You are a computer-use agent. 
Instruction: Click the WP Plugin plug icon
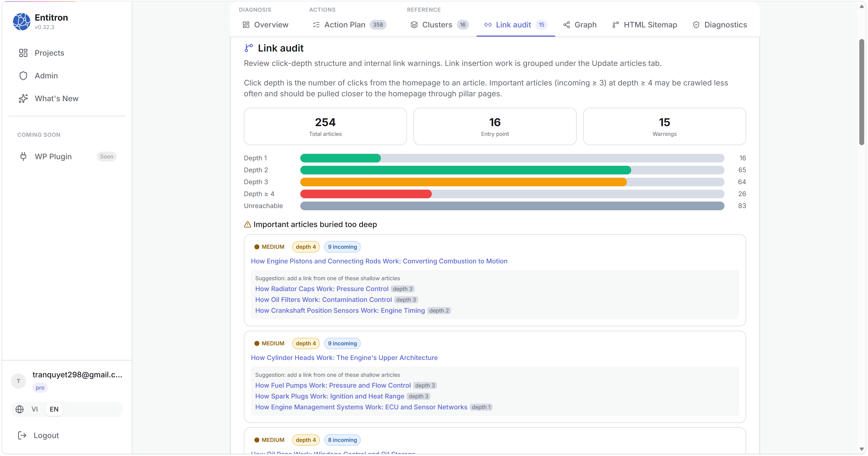tap(23, 156)
